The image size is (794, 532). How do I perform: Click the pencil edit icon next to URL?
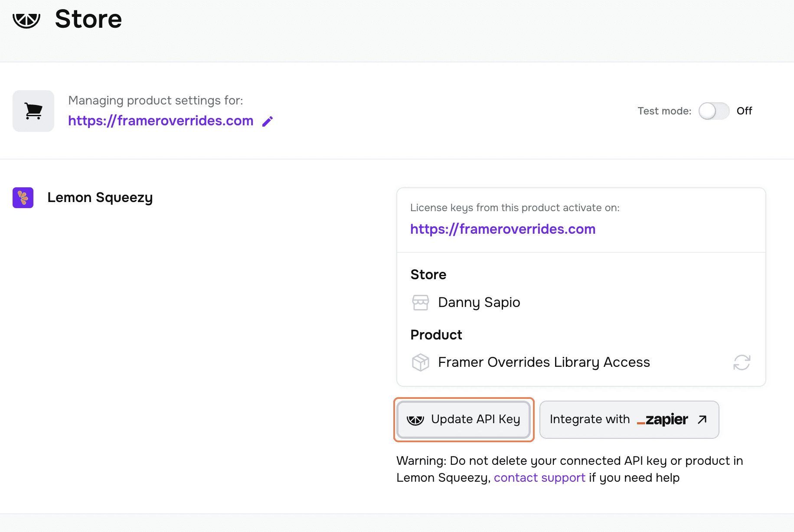pos(268,121)
